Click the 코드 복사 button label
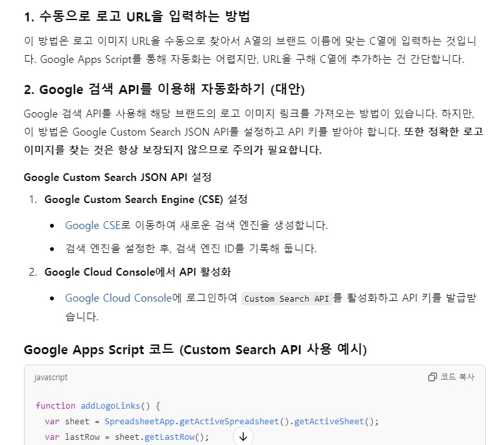Image resolution: width=504 pixels, height=445 pixels. click(457, 377)
